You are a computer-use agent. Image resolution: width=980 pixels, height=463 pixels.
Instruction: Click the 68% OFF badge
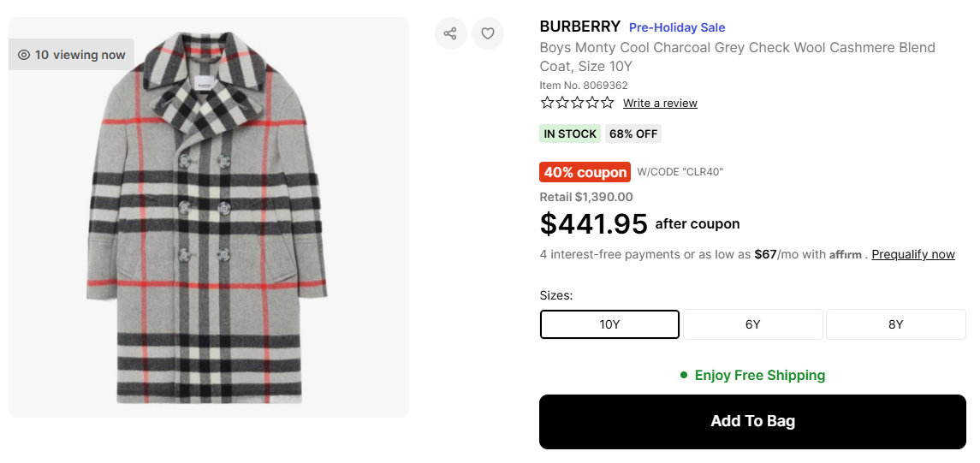[x=633, y=134]
